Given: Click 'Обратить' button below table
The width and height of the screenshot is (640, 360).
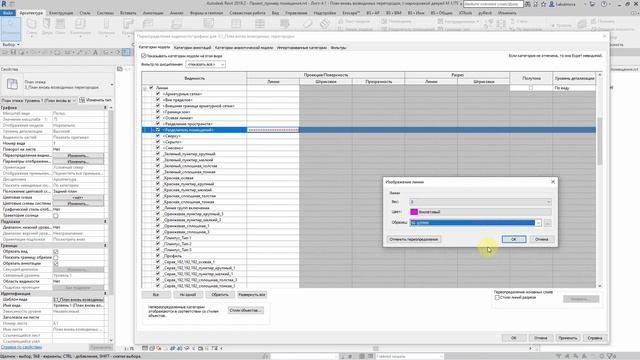Looking at the screenshot, I should click(x=220, y=295).
